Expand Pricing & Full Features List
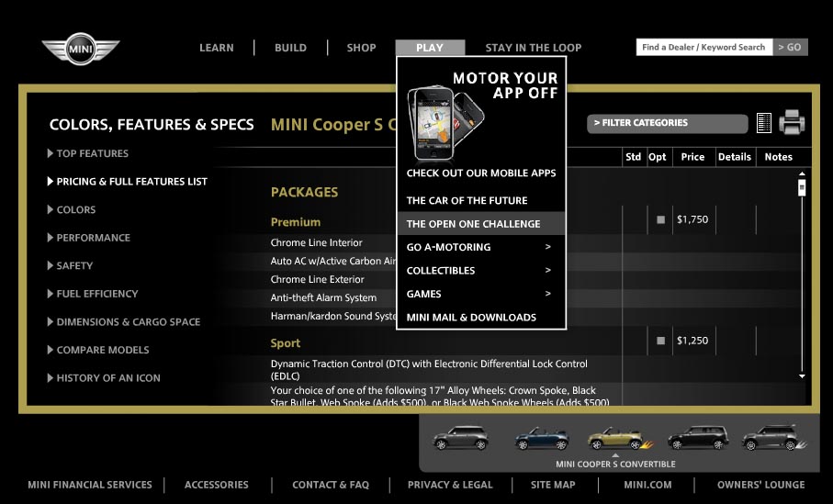Screen dimensions: 833x504 pyautogui.click(x=127, y=182)
